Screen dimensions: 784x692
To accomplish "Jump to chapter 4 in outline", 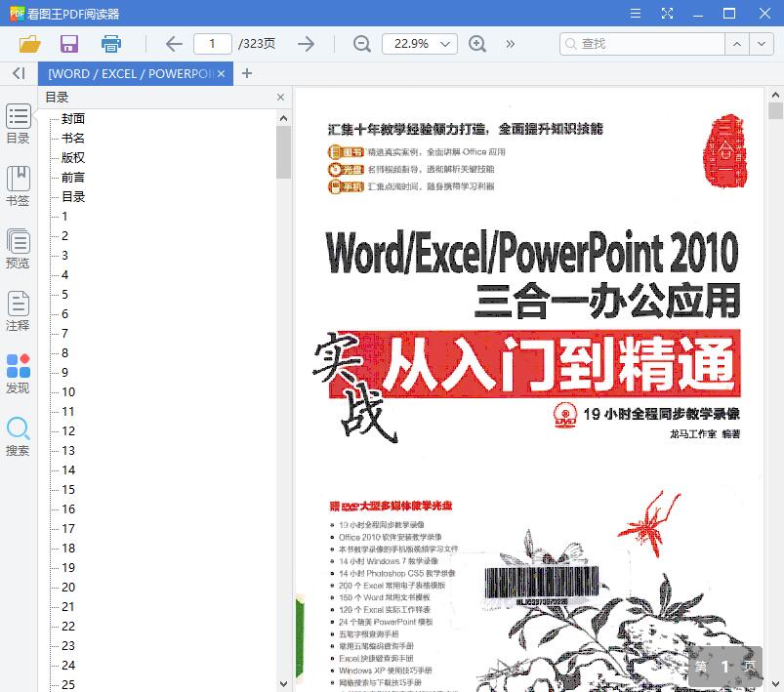I will (65, 274).
